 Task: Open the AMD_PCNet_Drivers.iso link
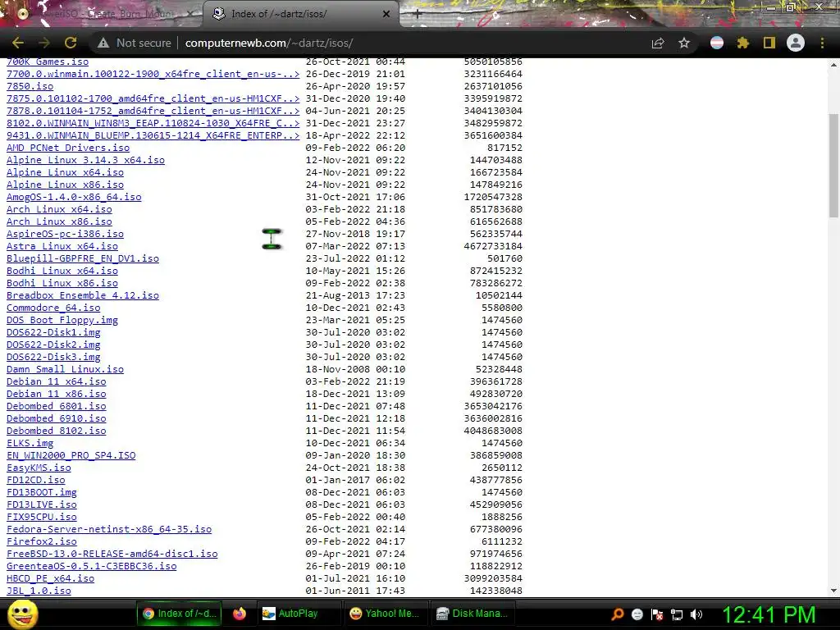pyautogui.click(x=68, y=148)
